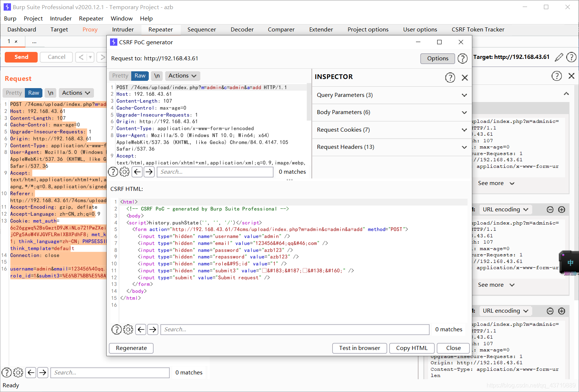Image resolution: width=579 pixels, height=392 pixels.
Task: Toggle \n characters in Repeater request
Action: coord(50,93)
